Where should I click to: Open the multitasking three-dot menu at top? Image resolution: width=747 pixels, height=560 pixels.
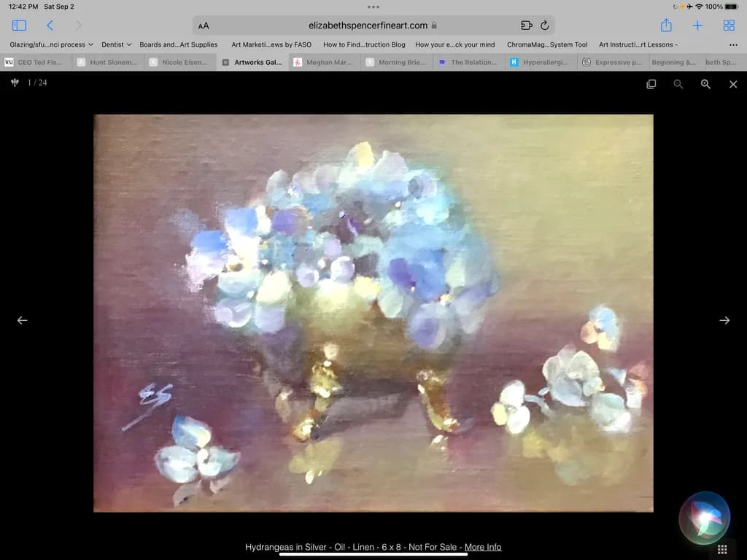coord(373,7)
